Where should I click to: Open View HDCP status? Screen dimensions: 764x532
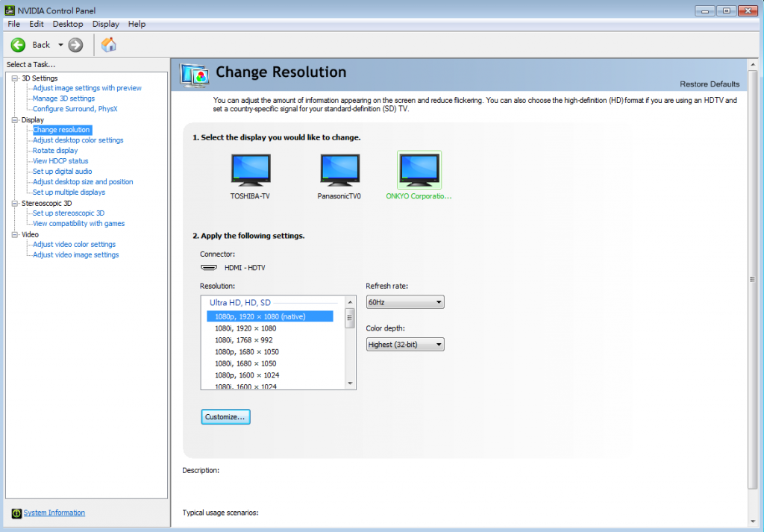click(x=60, y=160)
